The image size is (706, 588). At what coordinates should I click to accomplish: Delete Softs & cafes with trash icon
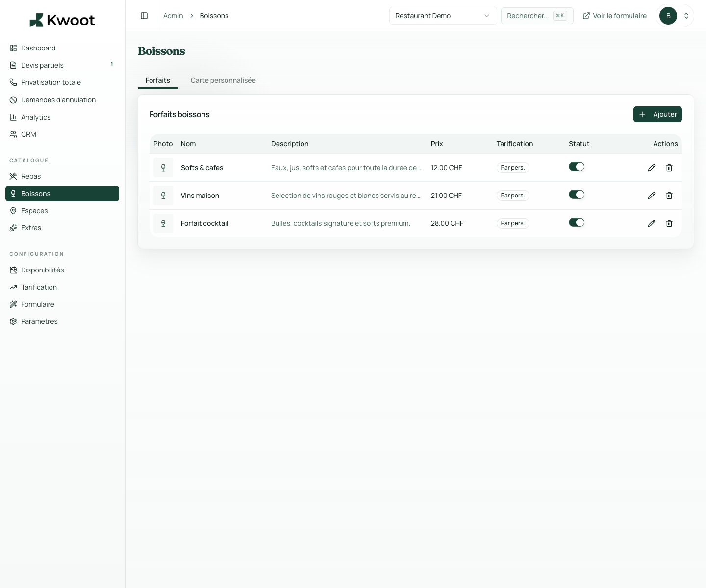pyautogui.click(x=669, y=168)
